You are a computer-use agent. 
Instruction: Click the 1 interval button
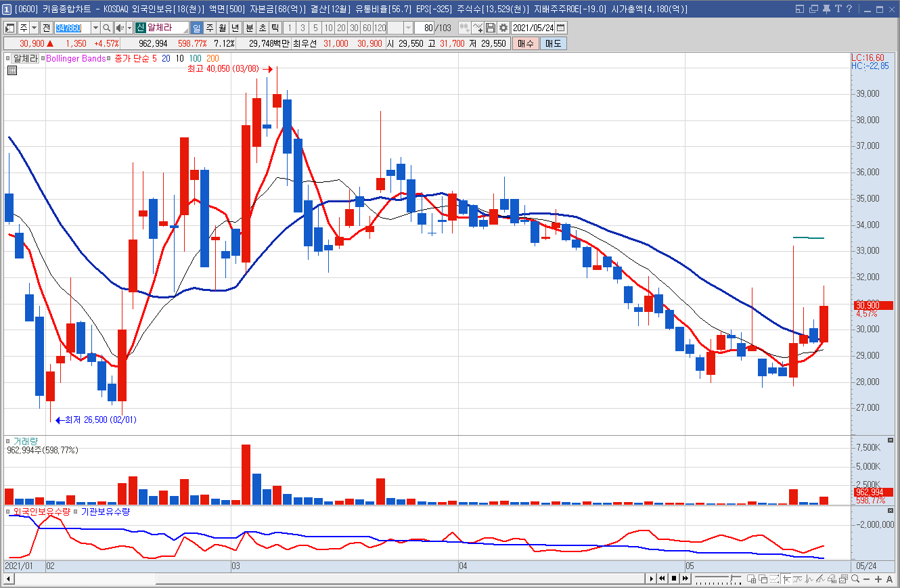click(290, 28)
